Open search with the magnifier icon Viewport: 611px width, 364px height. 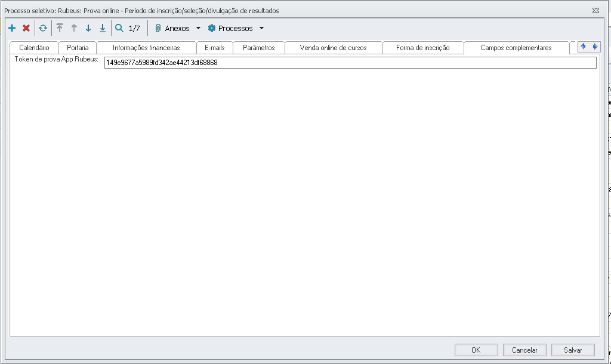(x=119, y=28)
